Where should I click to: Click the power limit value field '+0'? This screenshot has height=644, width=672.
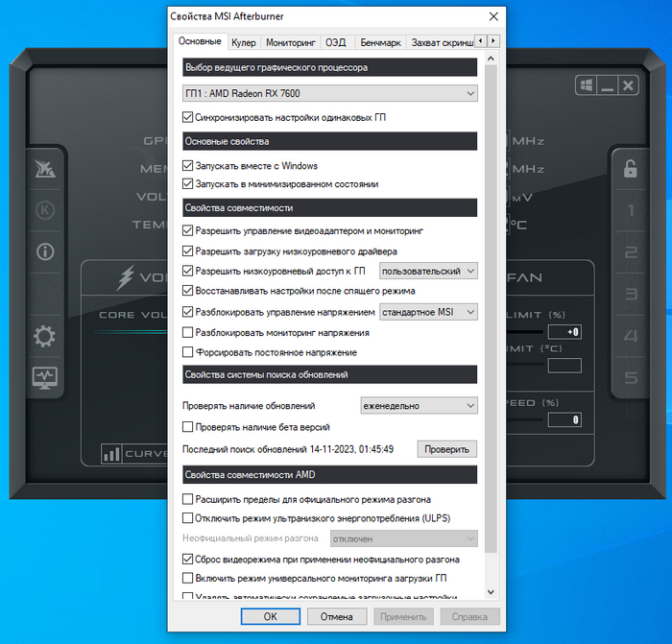(564, 332)
